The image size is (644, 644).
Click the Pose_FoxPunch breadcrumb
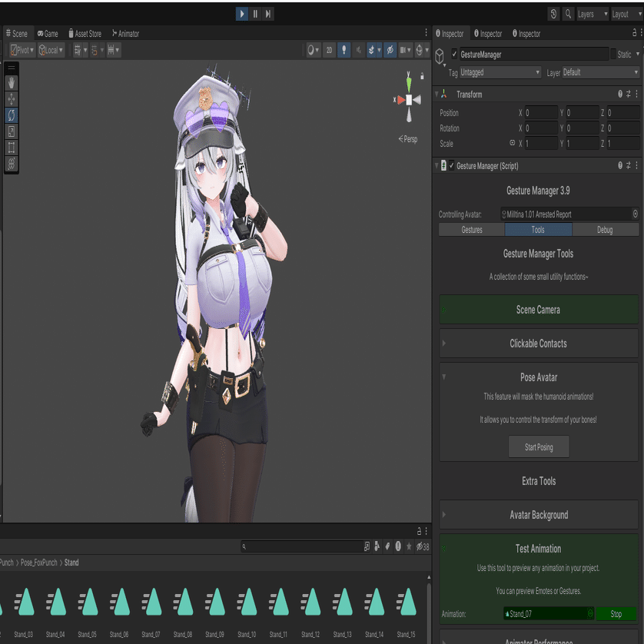(39, 563)
